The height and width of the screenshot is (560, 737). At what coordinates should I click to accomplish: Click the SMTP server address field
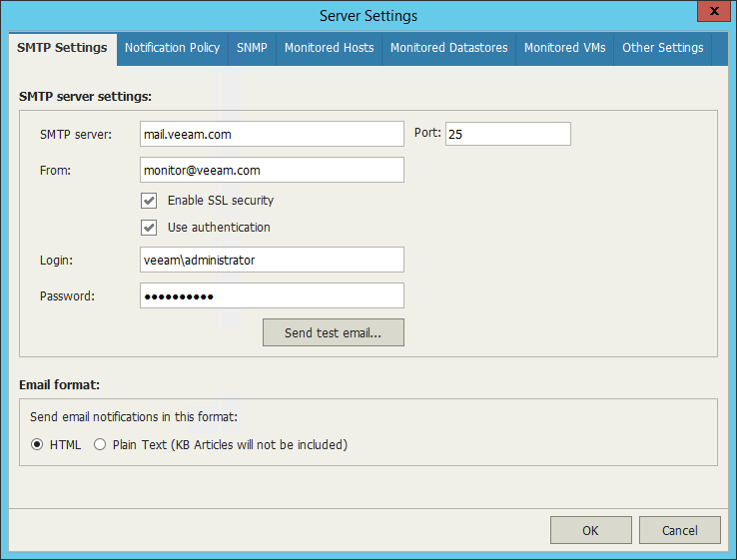[272, 134]
